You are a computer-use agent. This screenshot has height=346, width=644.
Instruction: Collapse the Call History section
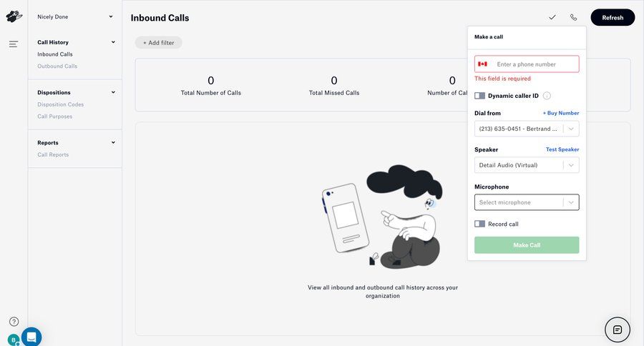[113, 42]
